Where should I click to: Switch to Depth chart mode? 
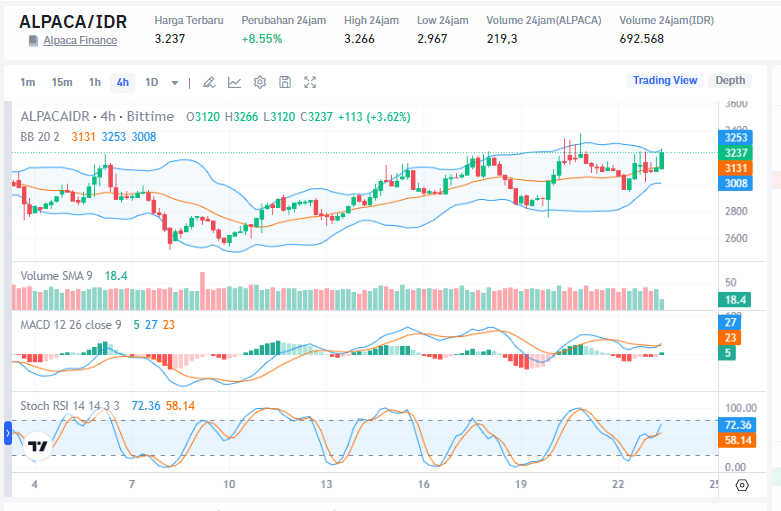tap(730, 80)
